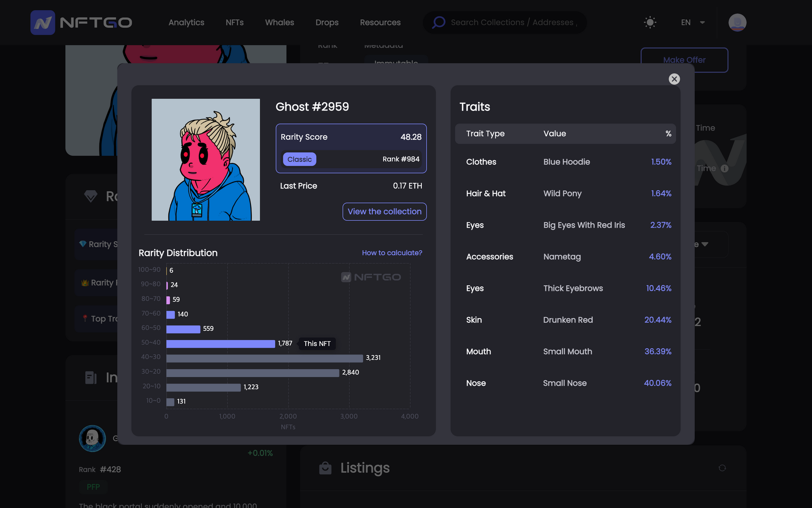
Task: Go to the Drops menu
Action: click(x=327, y=22)
